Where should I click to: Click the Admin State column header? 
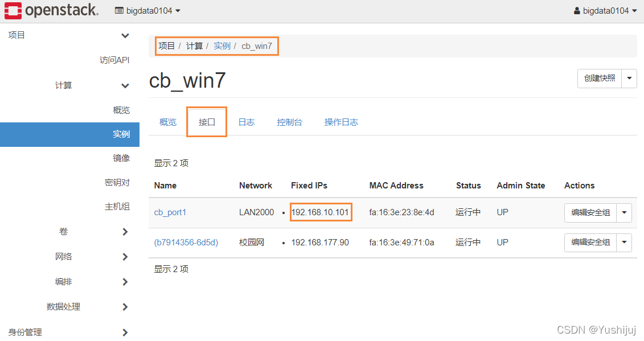tap(521, 186)
